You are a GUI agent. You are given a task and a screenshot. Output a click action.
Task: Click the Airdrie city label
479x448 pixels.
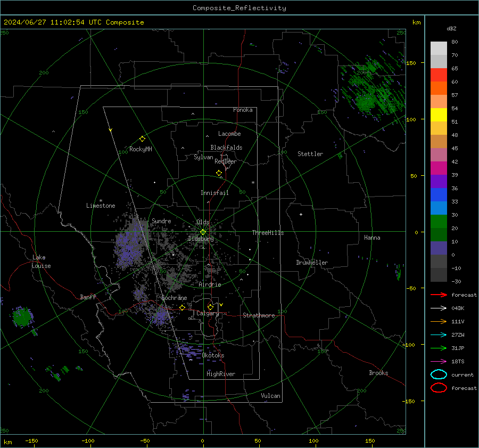(x=210, y=284)
